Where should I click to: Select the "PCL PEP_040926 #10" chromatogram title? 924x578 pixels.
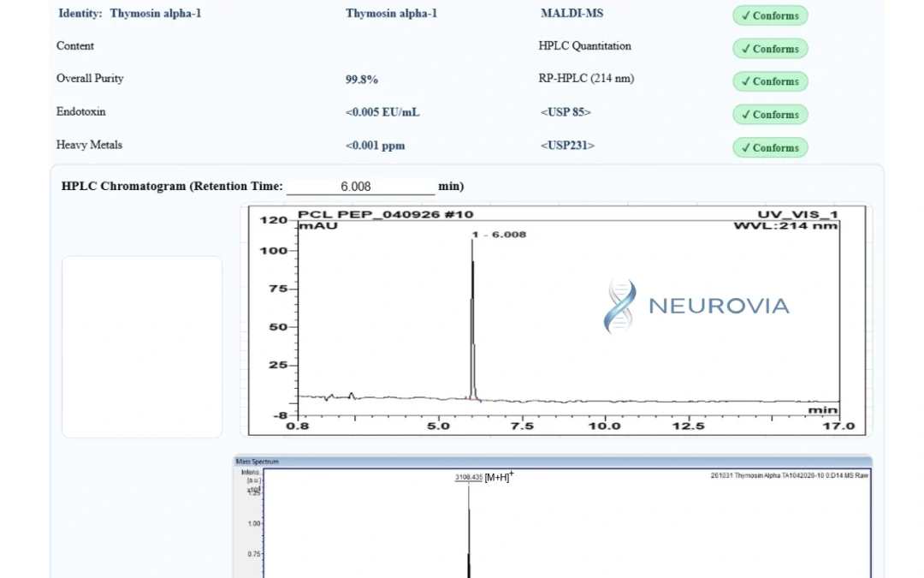pyautogui.click(x=385, y=215)
